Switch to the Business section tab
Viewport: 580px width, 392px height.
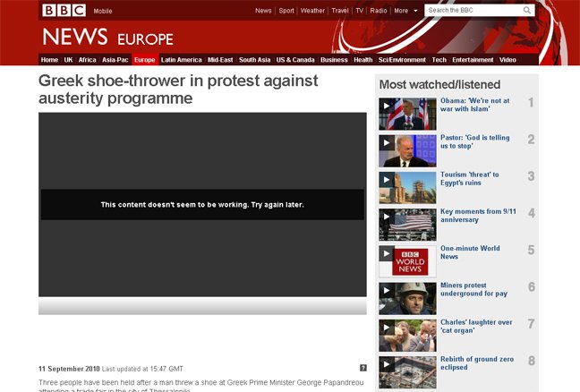click(x=334, y=60)
